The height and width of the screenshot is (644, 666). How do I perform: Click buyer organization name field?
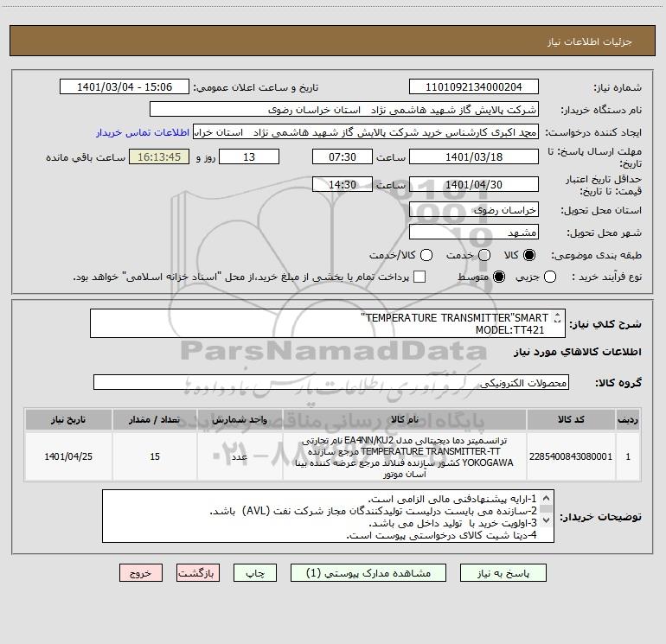coord(344,109)
